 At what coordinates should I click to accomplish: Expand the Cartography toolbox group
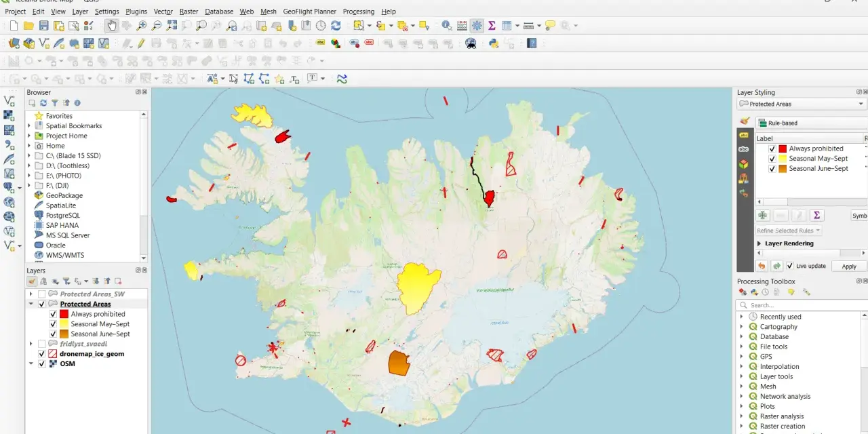pyautogui.click(x=742, y=327)
